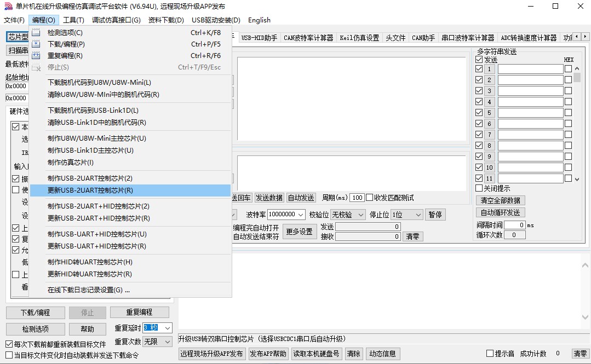The width and height of the screenshot is (591, 364).
Task: Click the 周期(ms) input field
Action: tap(357, 198)
